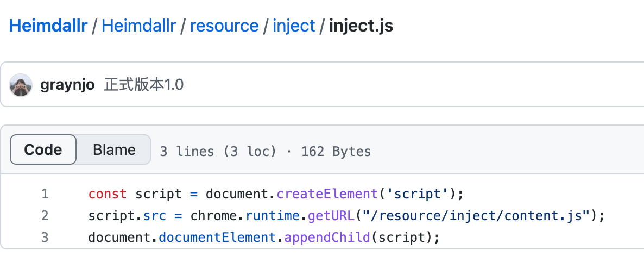Select line number 2 in gutter

[45, 216]
